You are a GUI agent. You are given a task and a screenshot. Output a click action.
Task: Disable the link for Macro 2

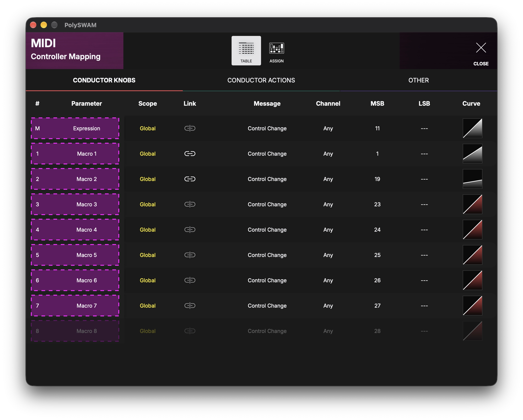point(190,179)
